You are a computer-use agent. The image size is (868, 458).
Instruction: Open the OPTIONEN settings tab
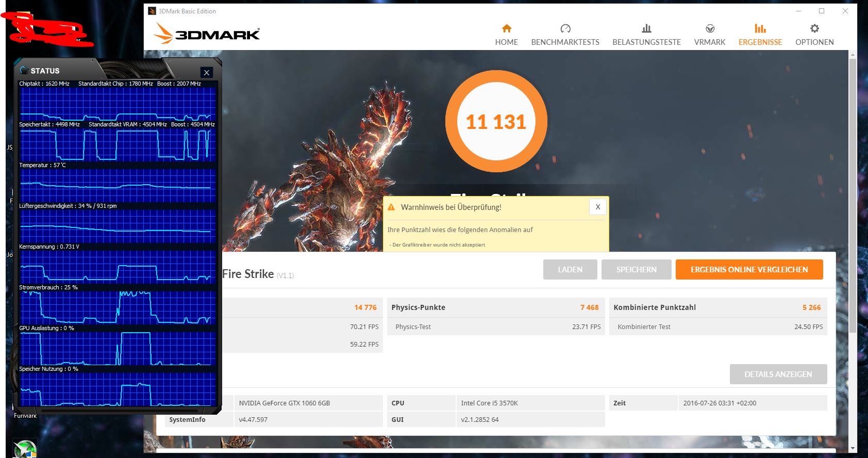click(814, 35)
